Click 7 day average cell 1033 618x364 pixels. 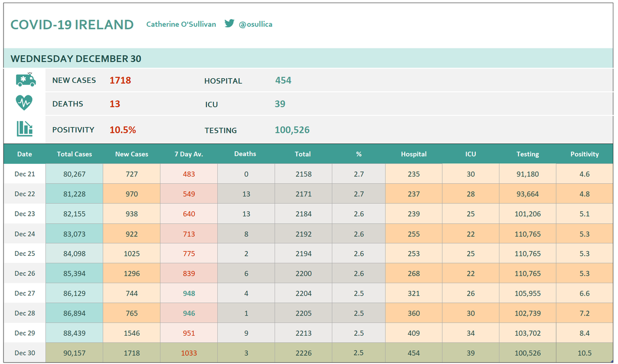click(x=188, y=353)
